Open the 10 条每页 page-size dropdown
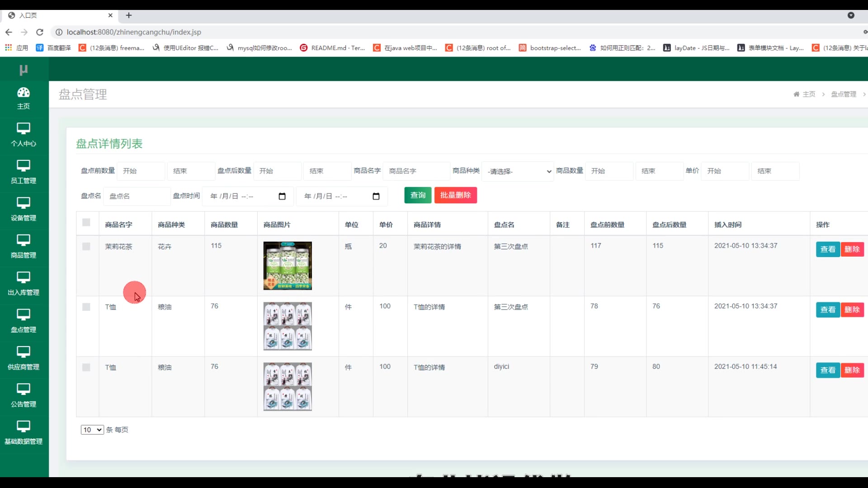868x488 pixels. point(92,430)
